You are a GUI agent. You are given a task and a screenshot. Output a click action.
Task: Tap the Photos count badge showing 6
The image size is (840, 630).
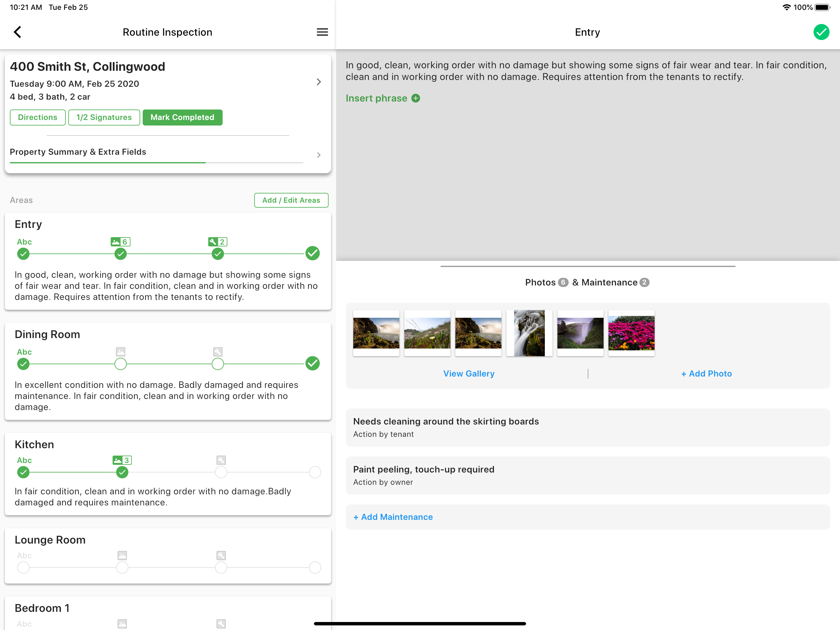(563, 282)
